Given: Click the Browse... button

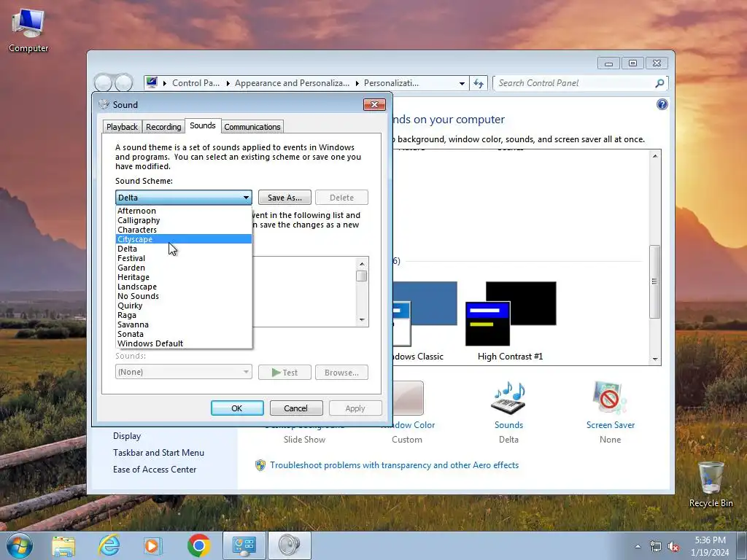Looking at the screenshot, I should 341,373.
